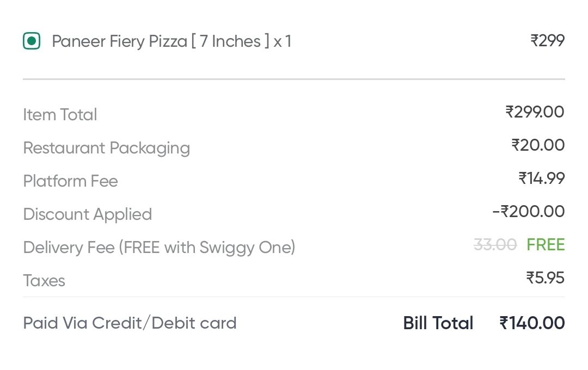This screenshot has width=588, height=370.
Task: Click the ₹140.00 bill total amount
Action: click(532, 323)
